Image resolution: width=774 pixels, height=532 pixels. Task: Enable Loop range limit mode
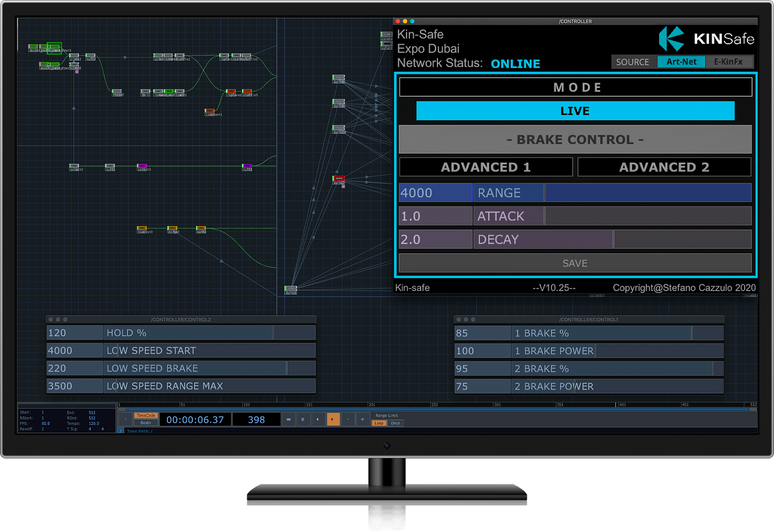379,423
